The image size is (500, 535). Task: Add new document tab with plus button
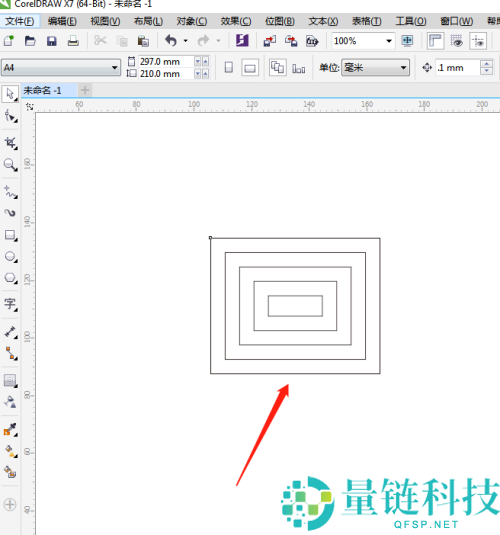click(85, 90)
